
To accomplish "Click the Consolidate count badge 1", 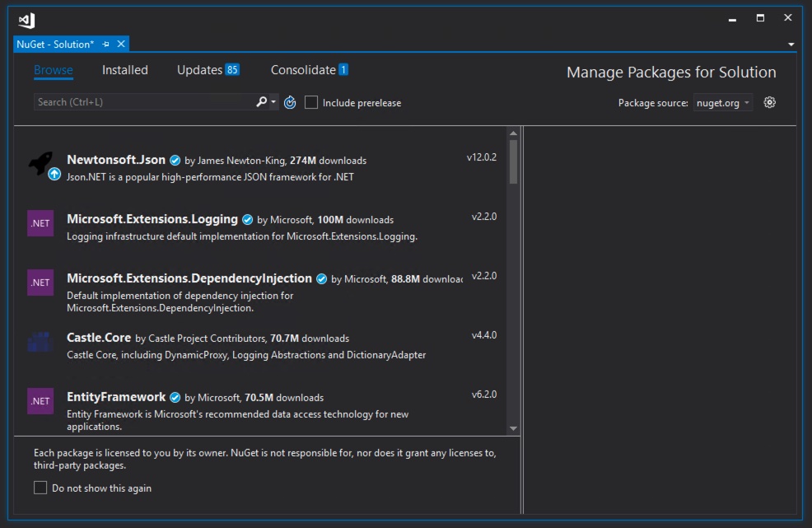I will tap(343, 69).
